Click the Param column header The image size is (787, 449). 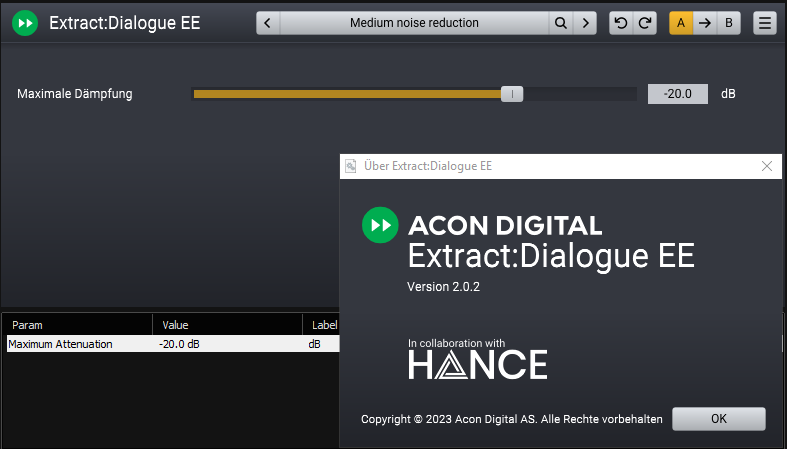click(78, 325)
